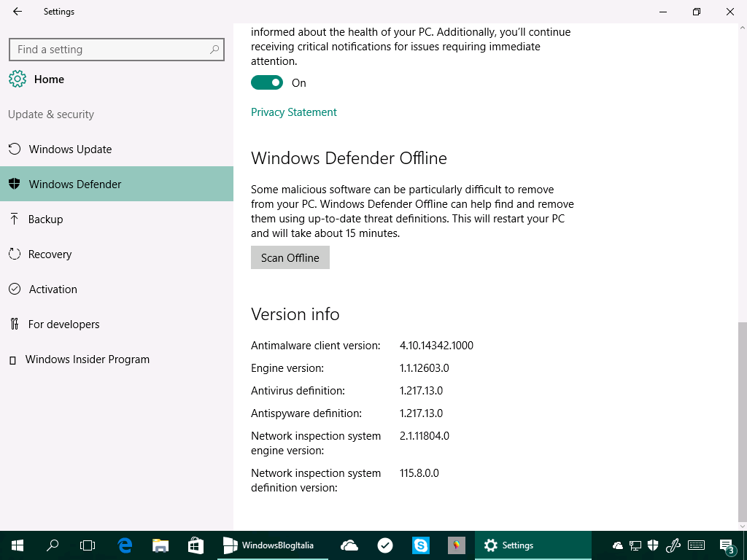This screenshot has width=747, height=560.
Task: Click the Windows Defender shield tray icon
Action: click(x=653, y=545)
